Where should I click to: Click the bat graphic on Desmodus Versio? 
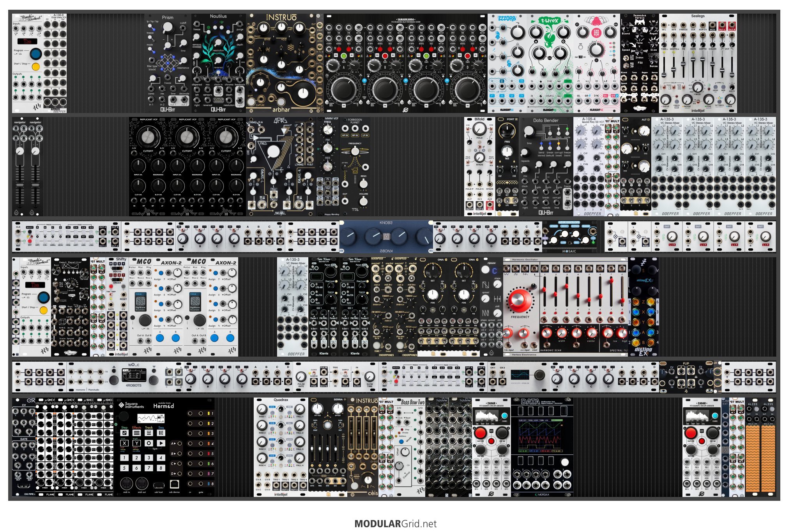pyautogui.click(x=640, y=22)
